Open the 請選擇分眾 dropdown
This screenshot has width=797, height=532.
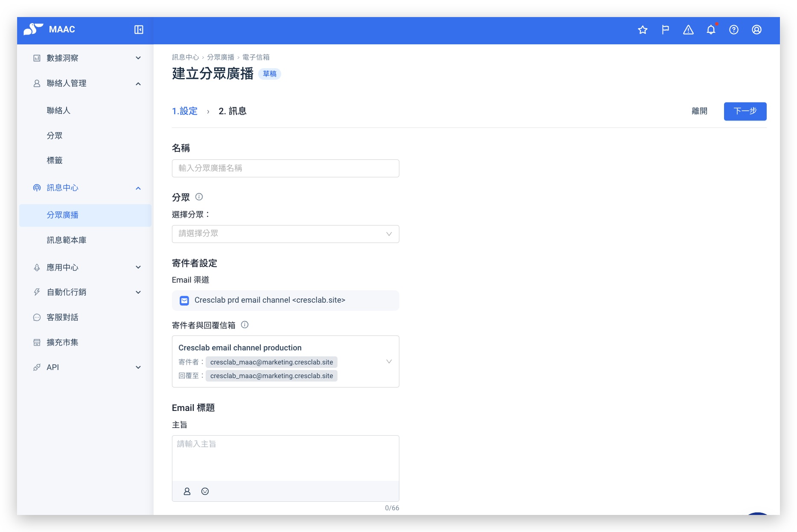coord(285,234)
